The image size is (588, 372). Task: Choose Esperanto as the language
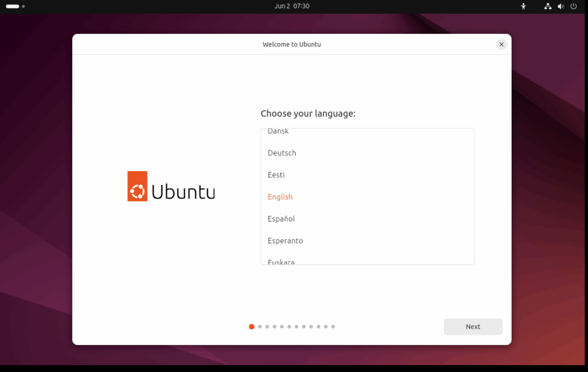[367, 241]
